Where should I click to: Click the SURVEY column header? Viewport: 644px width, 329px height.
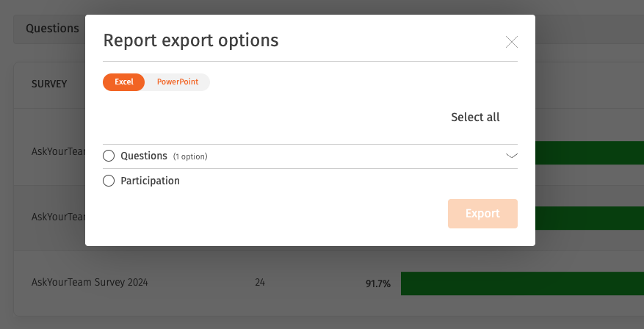tap(49, 84)
